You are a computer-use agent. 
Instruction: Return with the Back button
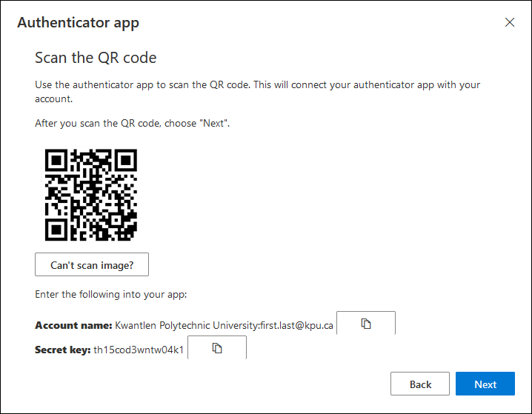(420, 384)
